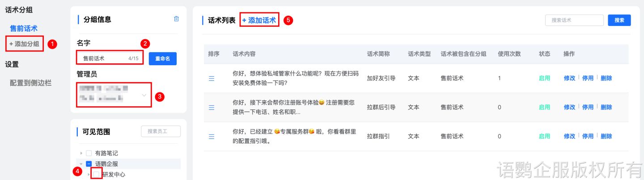Open 配置到侧边栏 settings item
The width and height of the screenshot is (644, 180).
[30, 83]
